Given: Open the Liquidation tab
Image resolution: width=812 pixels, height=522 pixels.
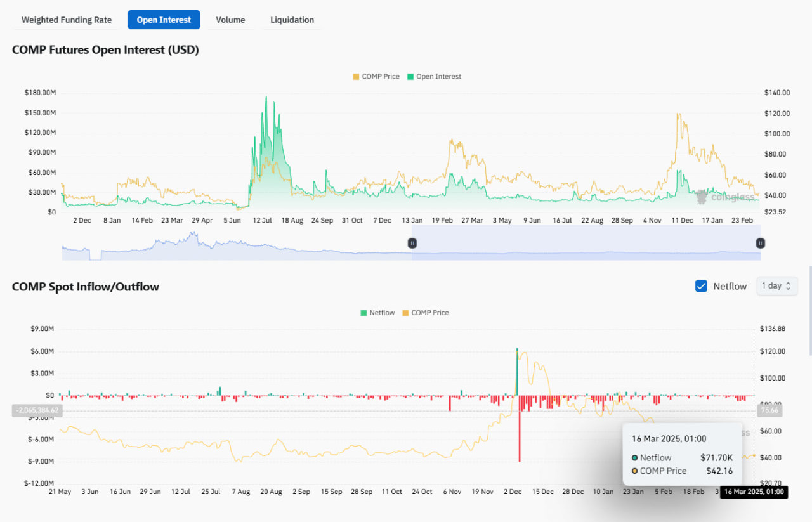Looking at the screenshot, I should (x=292, y=20).
